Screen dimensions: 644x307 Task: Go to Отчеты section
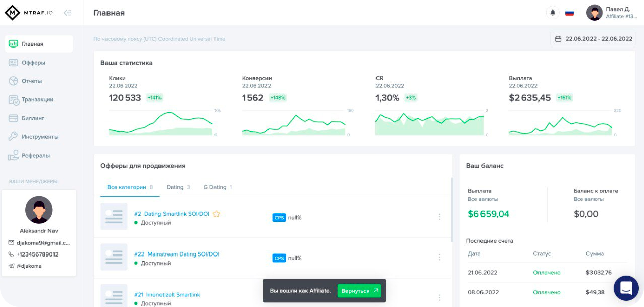coord(31,81)
